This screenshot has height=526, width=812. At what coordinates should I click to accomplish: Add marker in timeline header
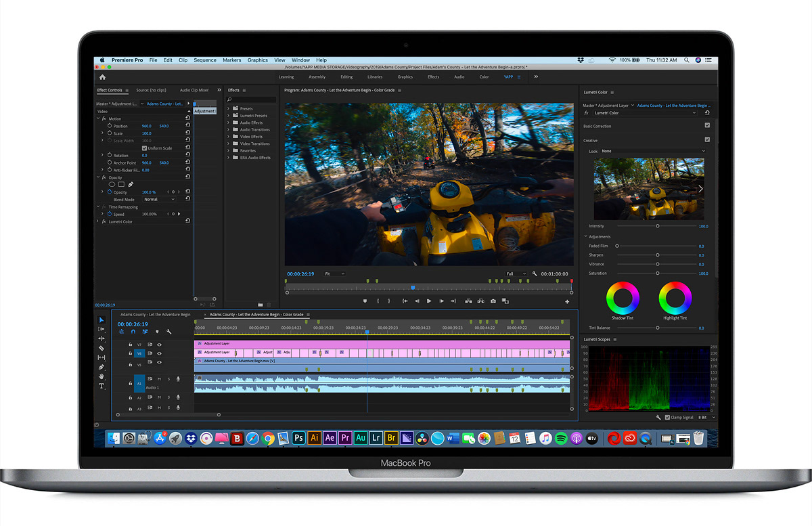pos(157,332)
